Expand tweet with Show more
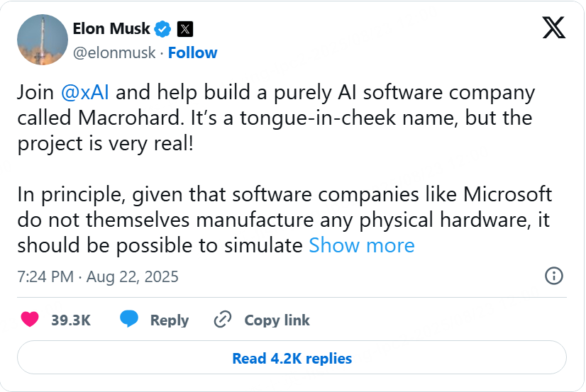 (x=362, y=245)
